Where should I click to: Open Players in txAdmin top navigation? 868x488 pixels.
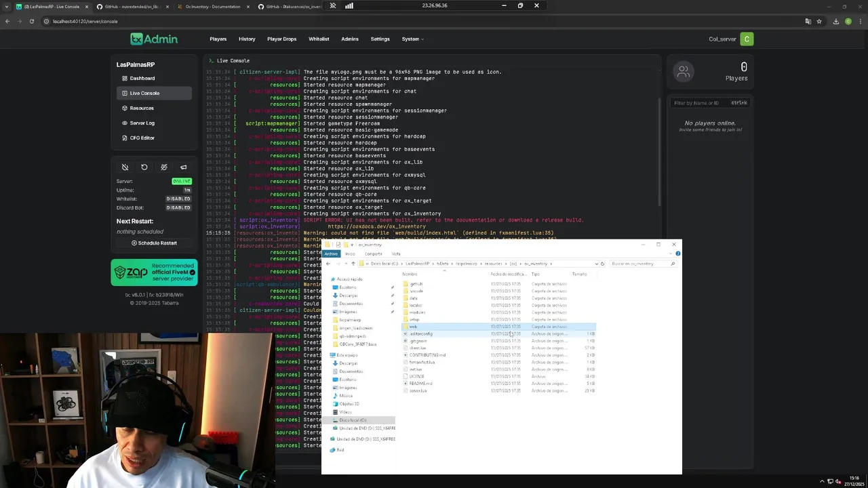point(218,39)
